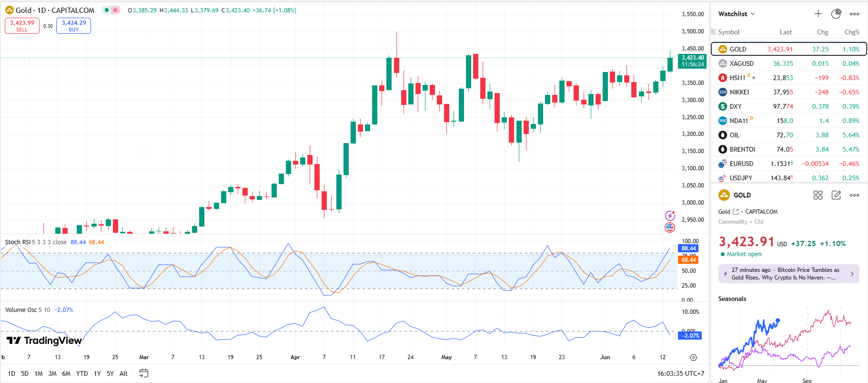The image size is (868, 383).
Task: Click the gear icon on the time axis
Action: [x=693, y=357]
